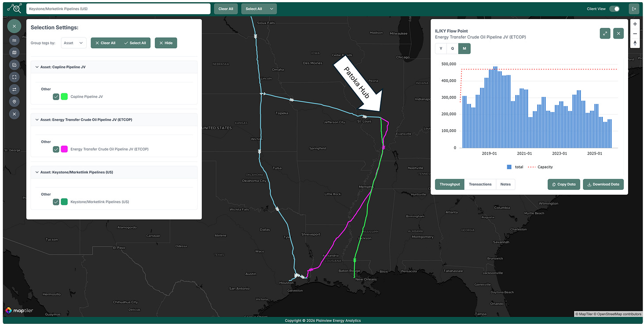
Task: Collapse the Asset: Keystone/Marketlink Pipelines section
Action: coord(37,172)
